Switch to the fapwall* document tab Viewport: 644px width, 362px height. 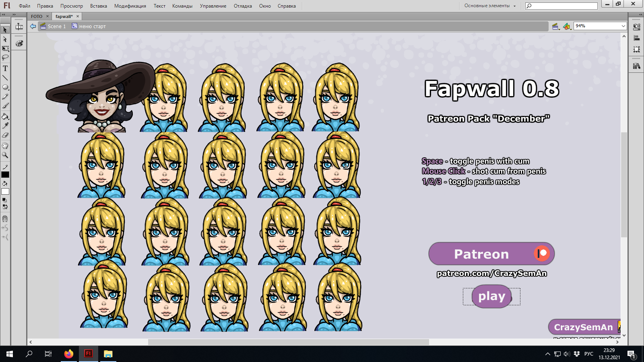64,16
